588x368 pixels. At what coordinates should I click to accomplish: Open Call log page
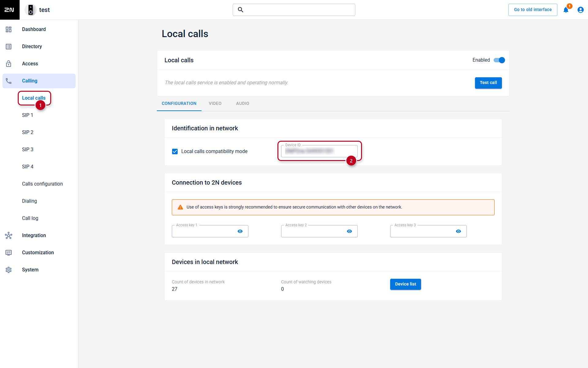30,218
